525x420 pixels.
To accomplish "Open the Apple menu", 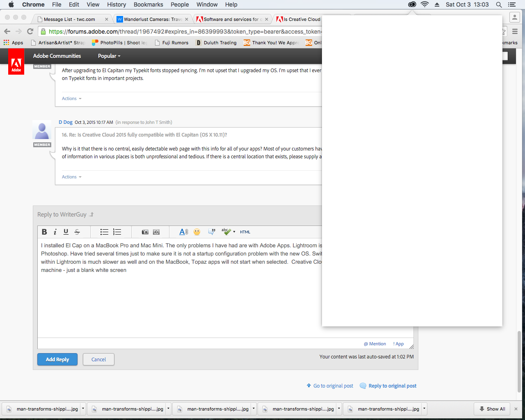I will pyautogui.click(x=11, y=5).
